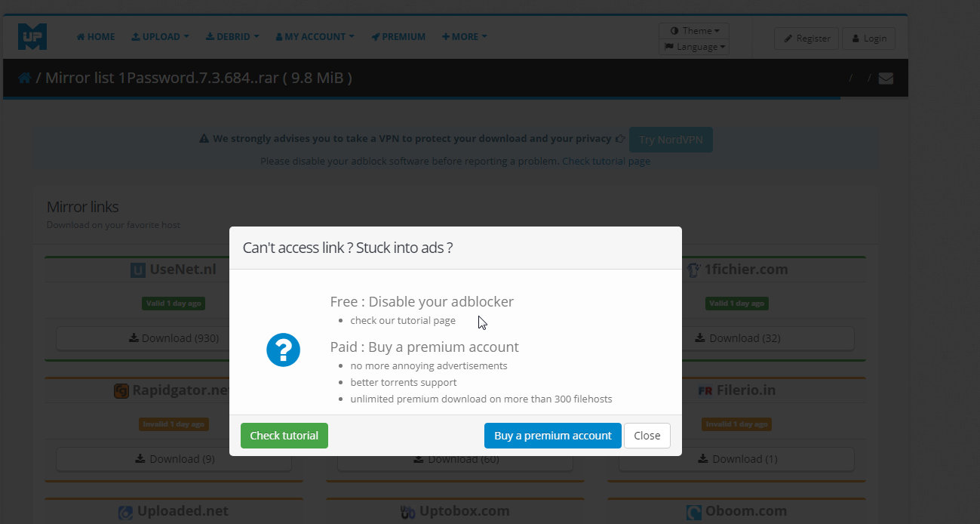The height and width of the screenshot is (524, 980).
Task: Open the My Account menu
Action: click(x=315, y=36)
